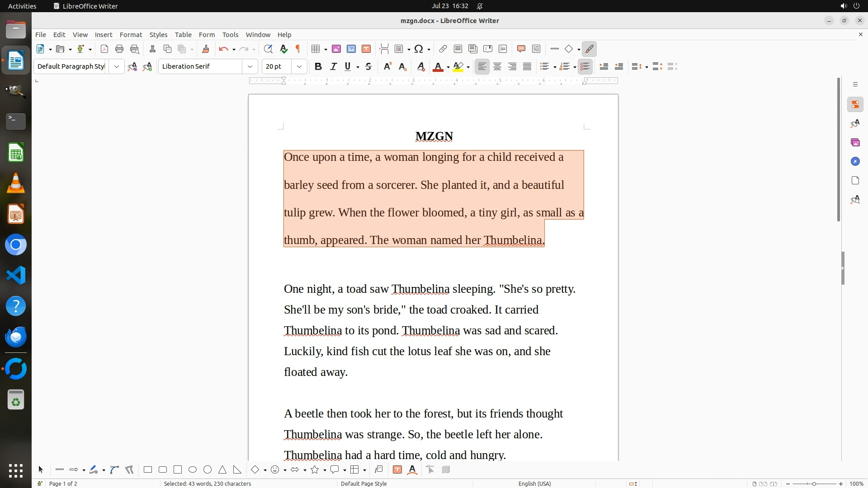Expand the font name dropdown

point(250,67)
